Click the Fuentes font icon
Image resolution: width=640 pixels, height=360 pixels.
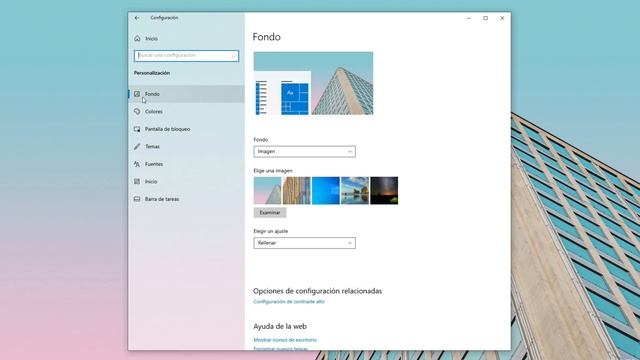pyautogui.click(x=137, y=164)
